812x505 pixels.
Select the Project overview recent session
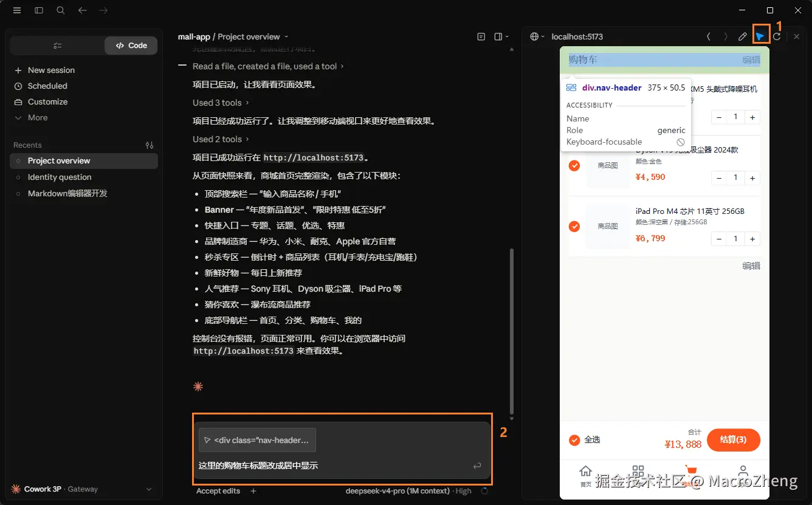84,161
